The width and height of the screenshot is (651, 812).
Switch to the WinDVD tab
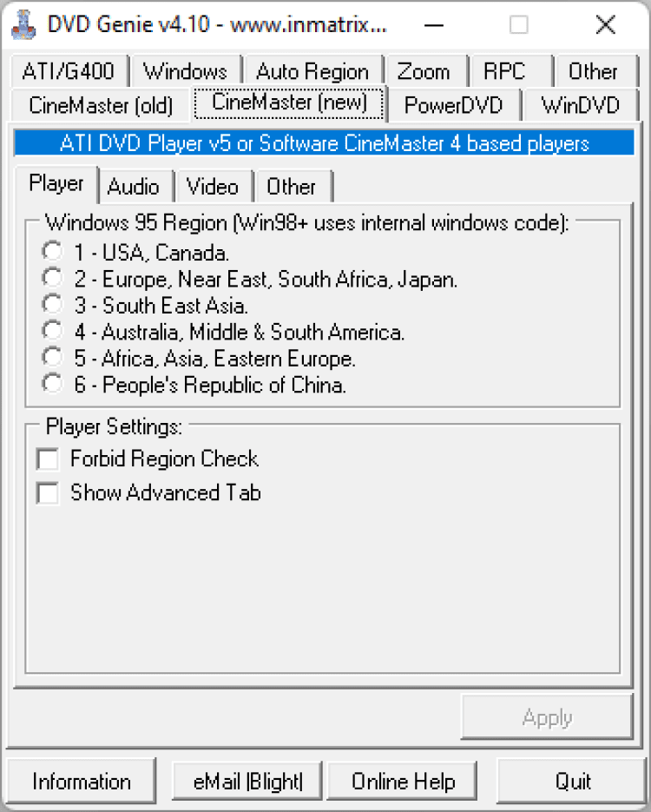click(x=581, y=105)
